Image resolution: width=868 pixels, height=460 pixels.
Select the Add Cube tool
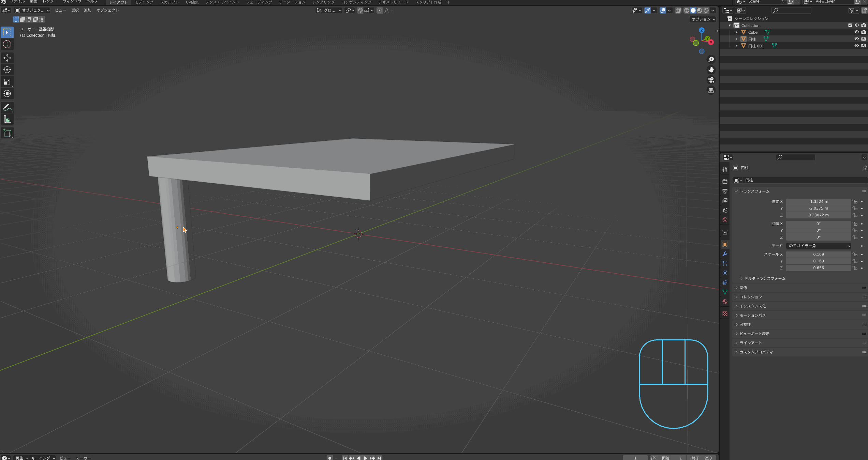[x=7, y=133]
